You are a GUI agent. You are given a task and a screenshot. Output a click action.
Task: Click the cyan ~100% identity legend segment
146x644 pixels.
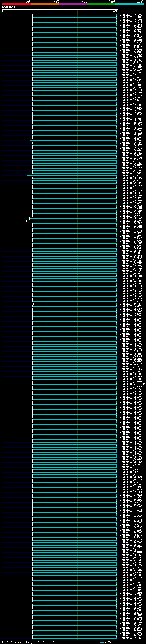point(130,4)
